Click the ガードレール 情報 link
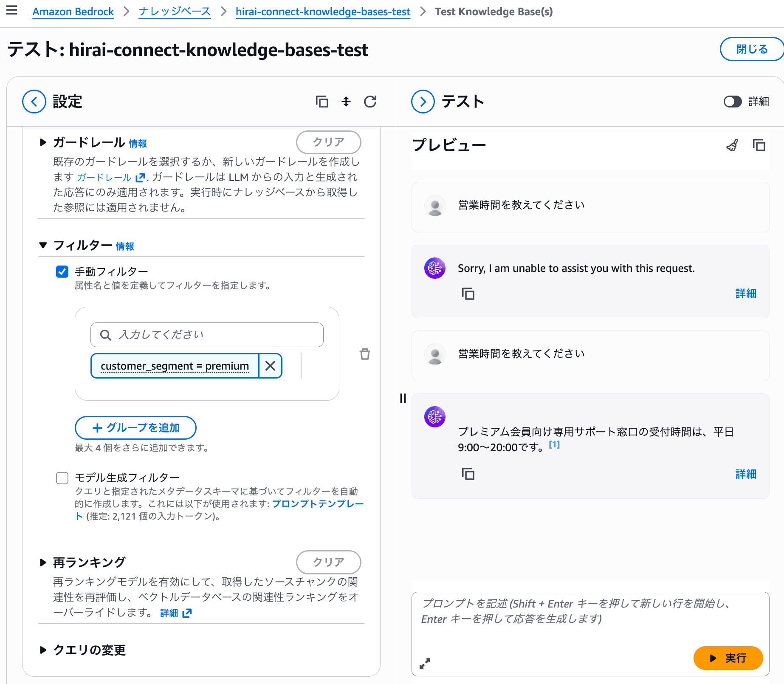This screenshot has width=784, height=684. pos(138,144)
